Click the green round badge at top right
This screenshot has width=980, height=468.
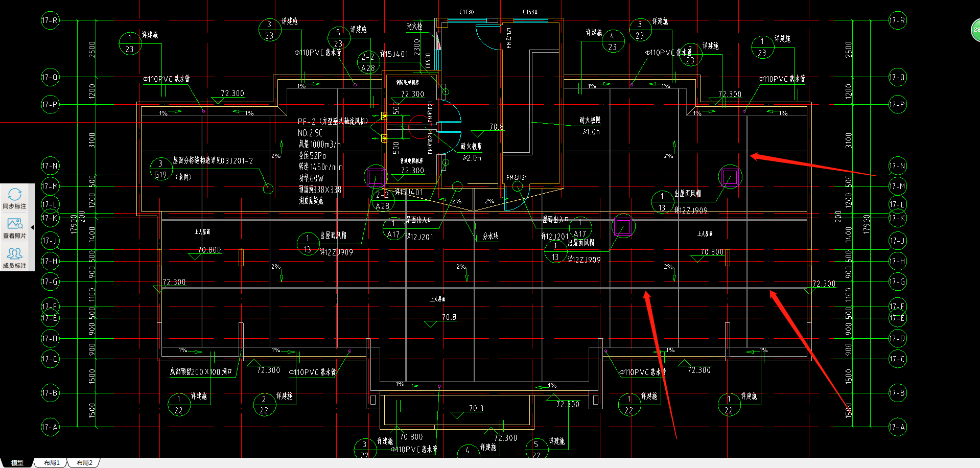(975, 30)
